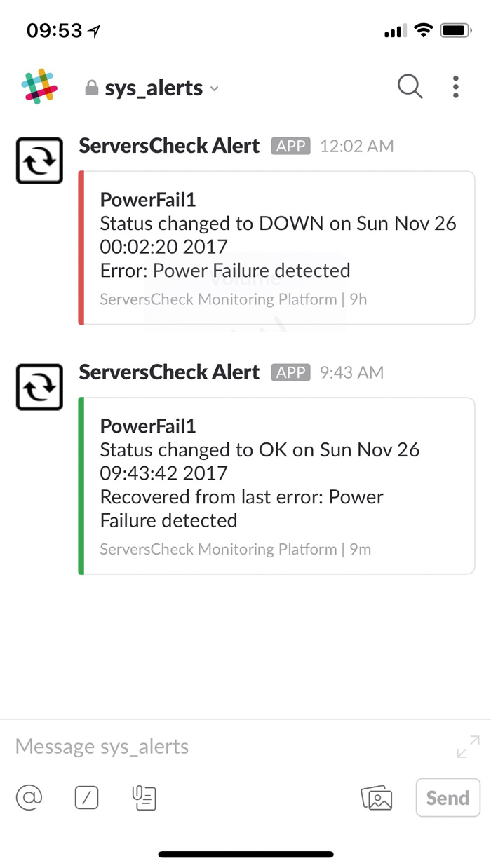Open the Slack workspace logo menu
Screen dimensions: 491x868
39,87
